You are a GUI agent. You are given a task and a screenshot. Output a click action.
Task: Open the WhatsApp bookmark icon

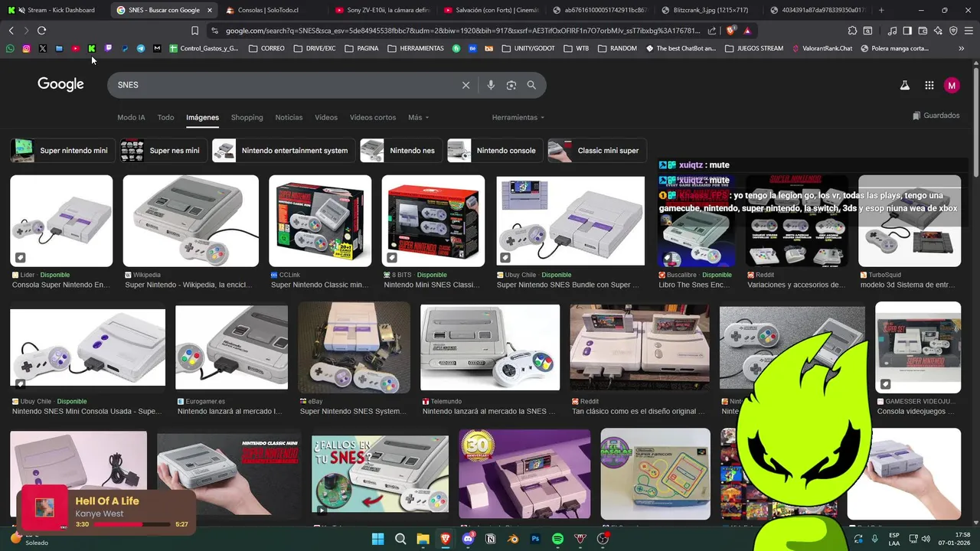point(10,48)
